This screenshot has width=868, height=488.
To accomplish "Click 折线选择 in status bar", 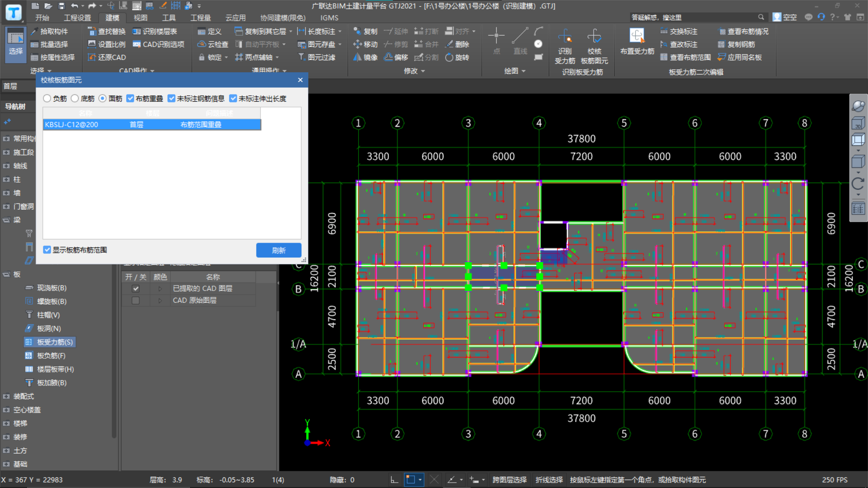I will (x=549, y=480).
